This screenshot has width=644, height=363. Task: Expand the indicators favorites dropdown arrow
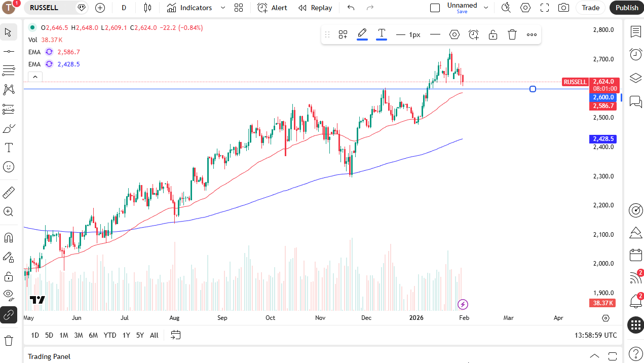[x=223, y=8]
